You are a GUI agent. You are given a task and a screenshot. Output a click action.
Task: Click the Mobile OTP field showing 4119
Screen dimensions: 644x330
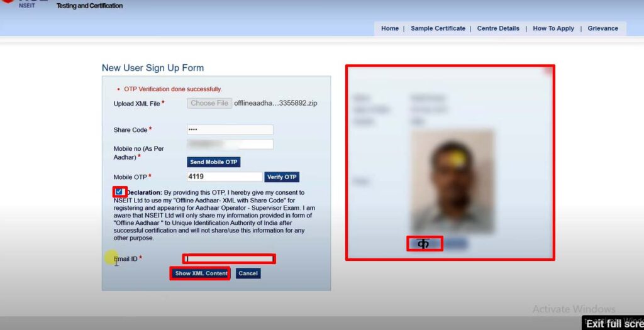coord(225,177)
